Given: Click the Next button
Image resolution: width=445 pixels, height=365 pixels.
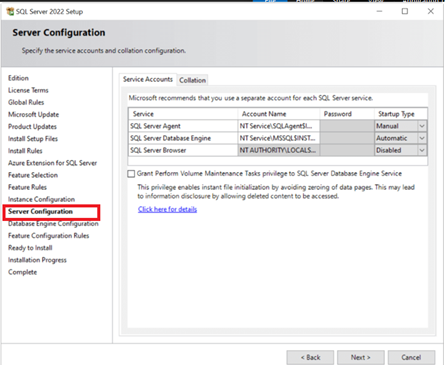Looking at the screenshot, I should pos(361,357).
